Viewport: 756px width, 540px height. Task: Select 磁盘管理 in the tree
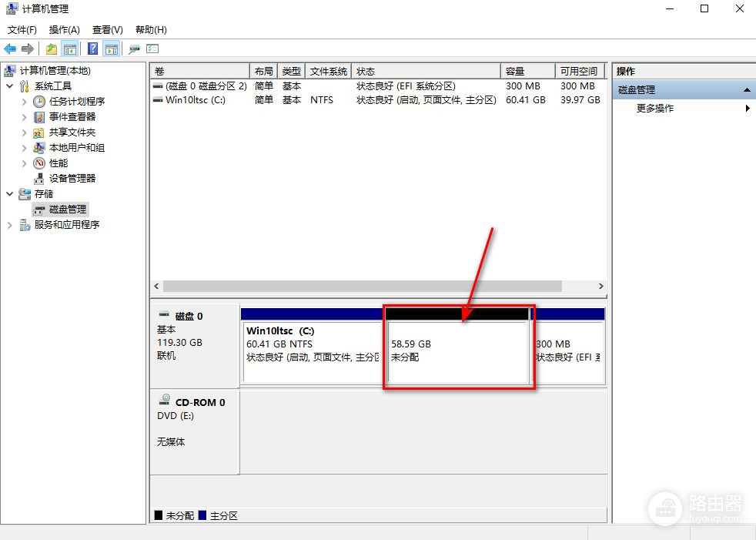68,210
